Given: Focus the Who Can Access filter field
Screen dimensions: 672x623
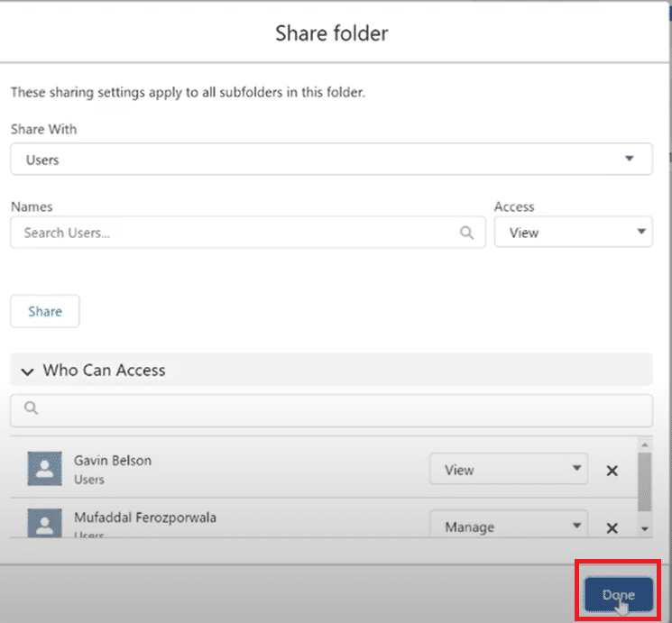Looking at the screenshot, I should 331,411.
